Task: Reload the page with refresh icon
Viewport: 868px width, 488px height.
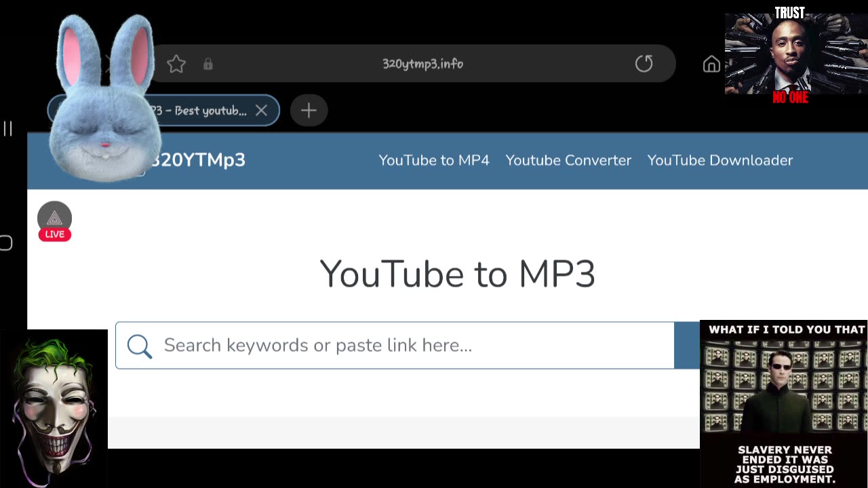Action: click(x=644, y=64)
